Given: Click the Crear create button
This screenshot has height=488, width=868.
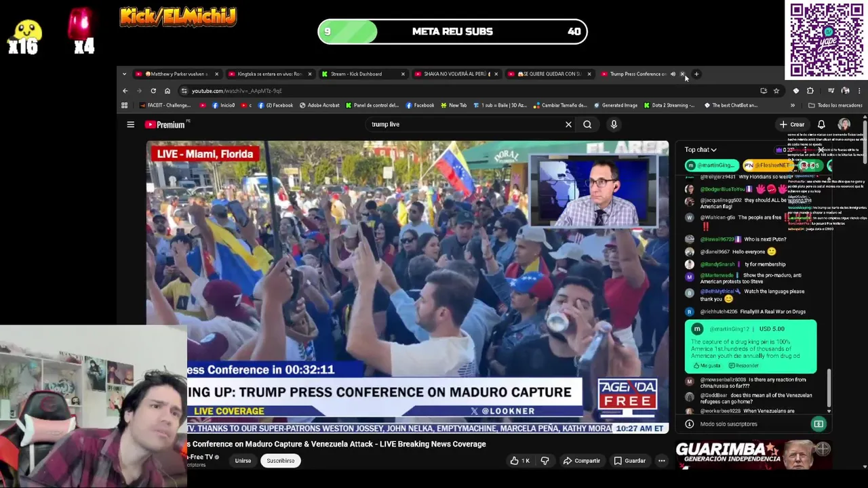Looking at the screenshot, I should [x=791, y=125].
